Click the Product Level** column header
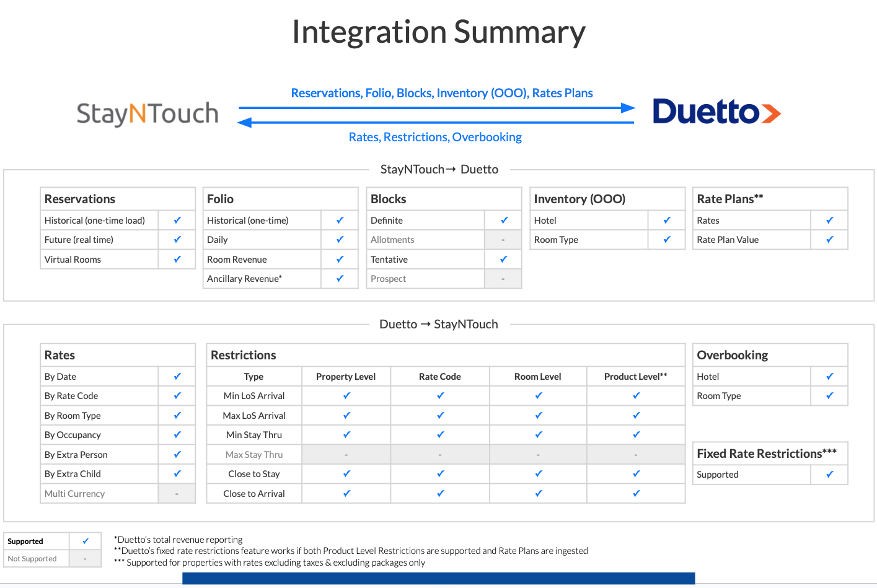This screenshot has height=588, width=877. pos(636,376)
